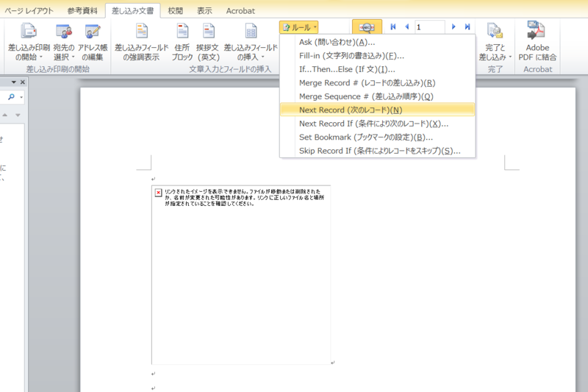The image size is (588, 392).
Task: Open Edit Recipient List (アドレス帳の編集)
Action: point(93,41)
